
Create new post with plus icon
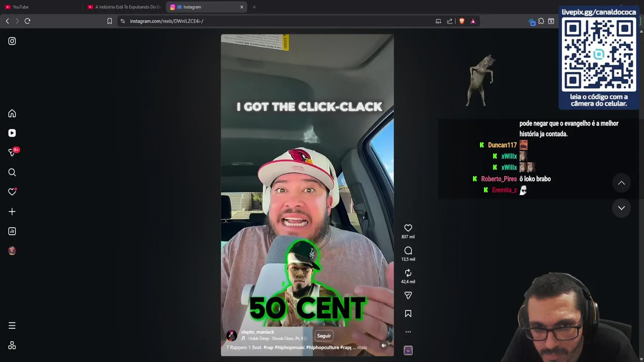tap(12, 212)
